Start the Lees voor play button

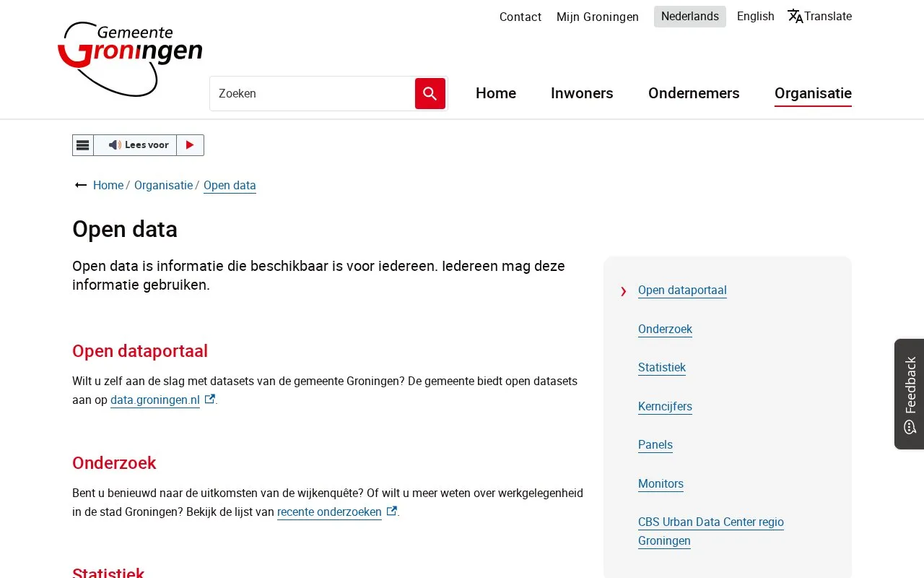pos(190,145)
